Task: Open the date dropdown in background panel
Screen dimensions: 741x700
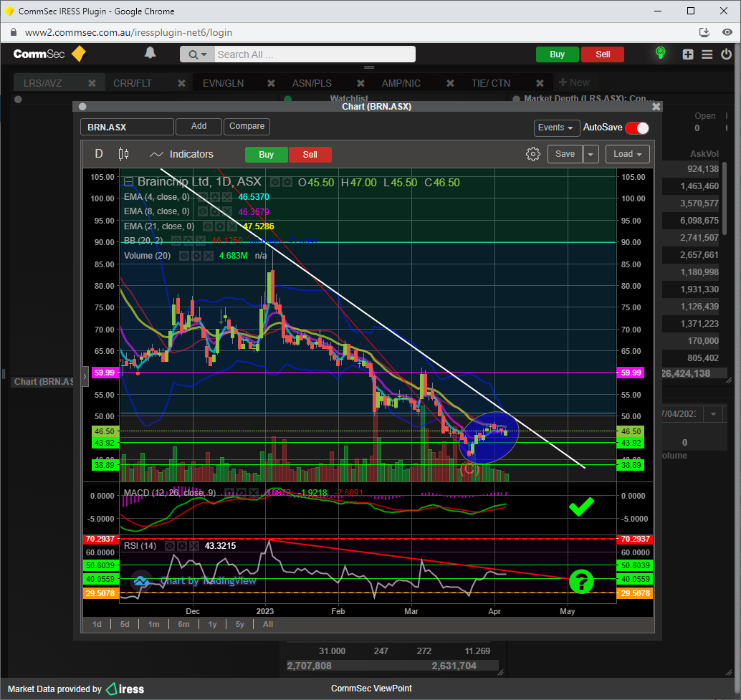Action: coord(713,414)
